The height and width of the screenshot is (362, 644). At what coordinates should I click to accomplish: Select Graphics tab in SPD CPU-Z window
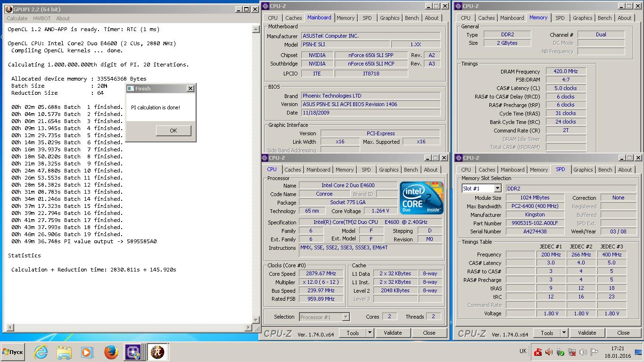[x=583, y=170]
